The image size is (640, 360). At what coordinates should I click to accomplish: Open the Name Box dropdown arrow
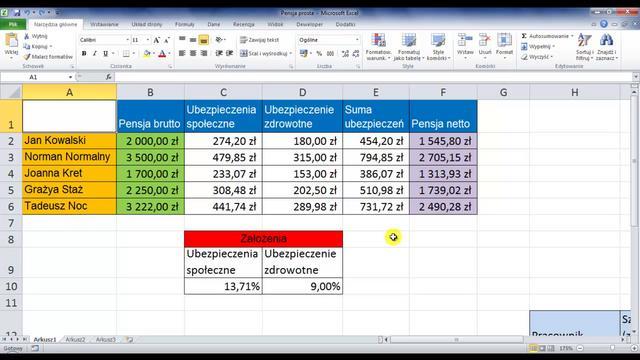tap(70, 77)
